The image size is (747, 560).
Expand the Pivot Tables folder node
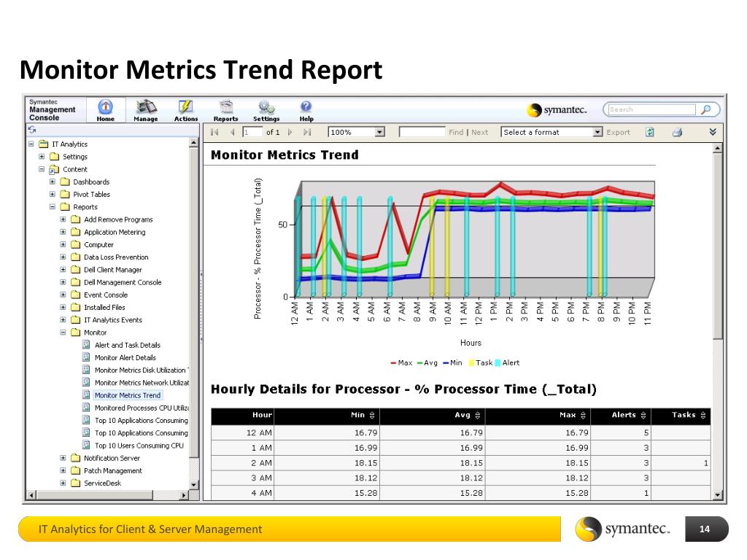coord(53,194)
